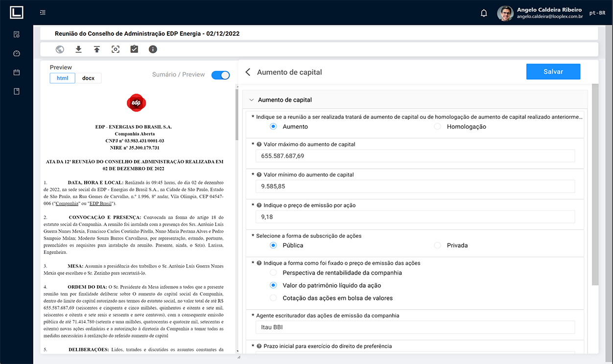
Task: Click the Reunião do Conselho de Administração title
Action: coord(147,34)
